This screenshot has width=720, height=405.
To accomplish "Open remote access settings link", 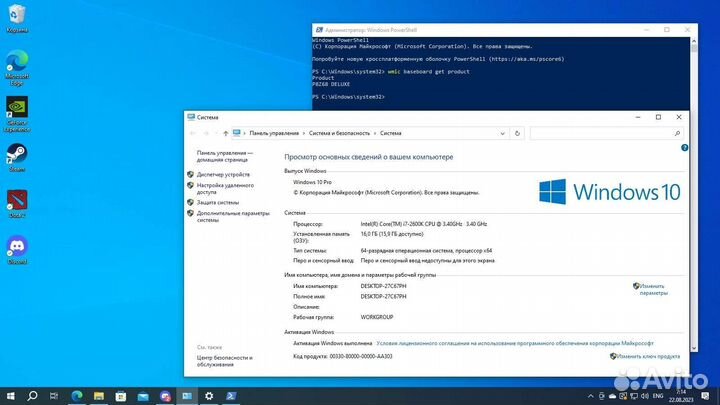I will point(225,189).
